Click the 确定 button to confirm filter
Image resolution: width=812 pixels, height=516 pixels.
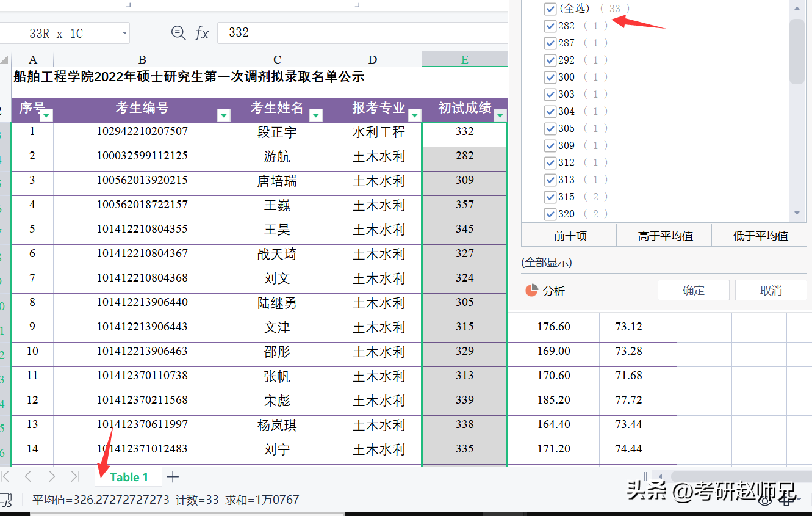(693, 291)
